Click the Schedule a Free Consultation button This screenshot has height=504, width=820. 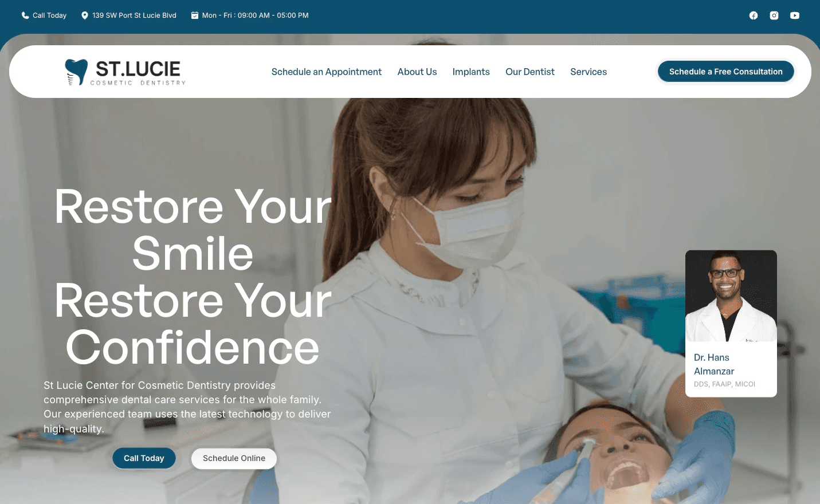click(726, 72)
